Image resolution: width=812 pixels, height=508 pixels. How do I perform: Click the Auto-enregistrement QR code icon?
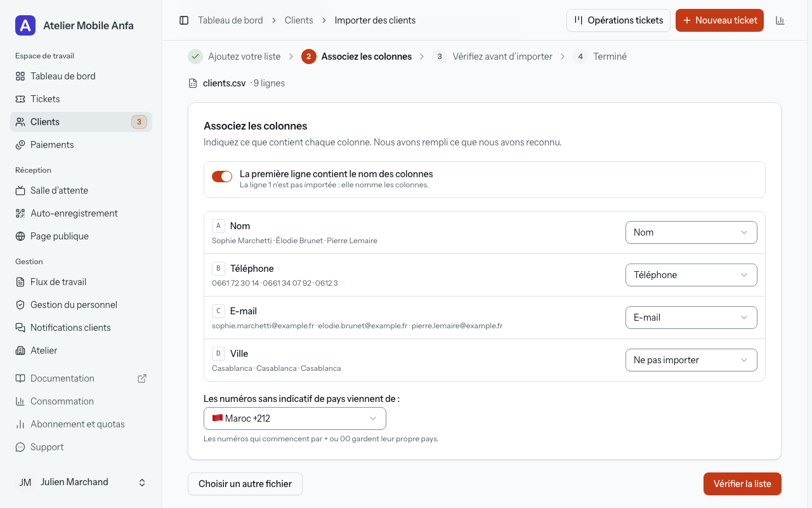click(x=20, y=213)
